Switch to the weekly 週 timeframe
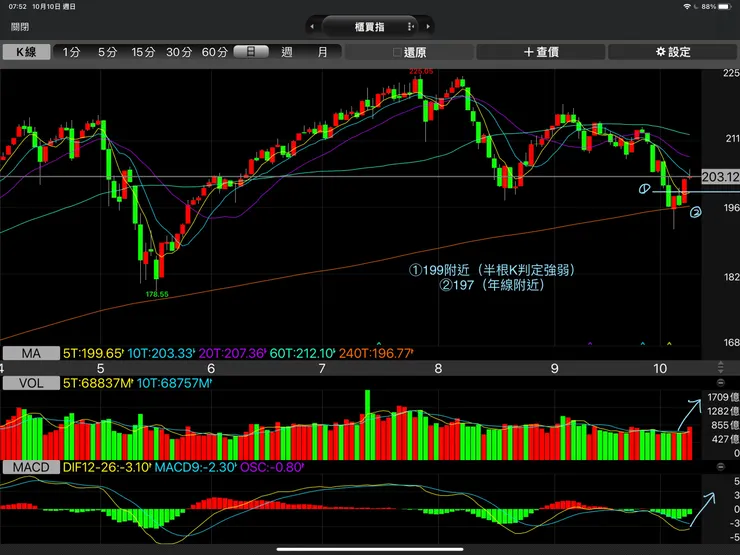The width and height of the screenshot is (740, 555). pos(286,52)
